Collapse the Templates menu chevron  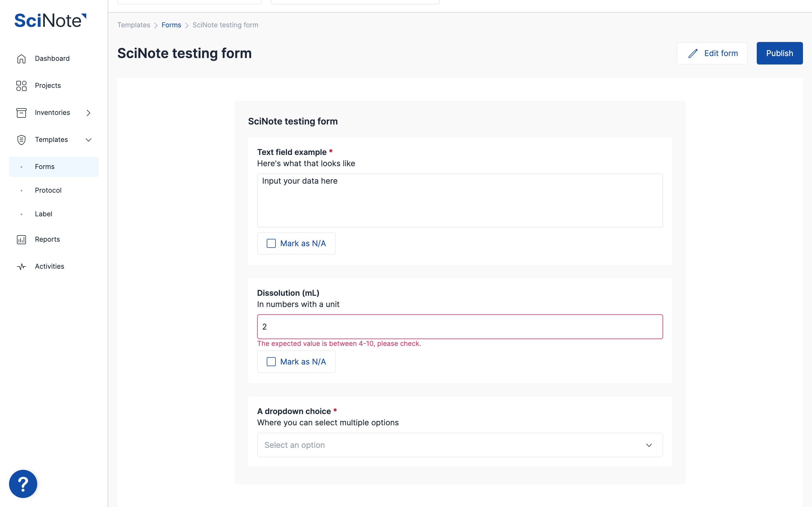pos(89,140)
